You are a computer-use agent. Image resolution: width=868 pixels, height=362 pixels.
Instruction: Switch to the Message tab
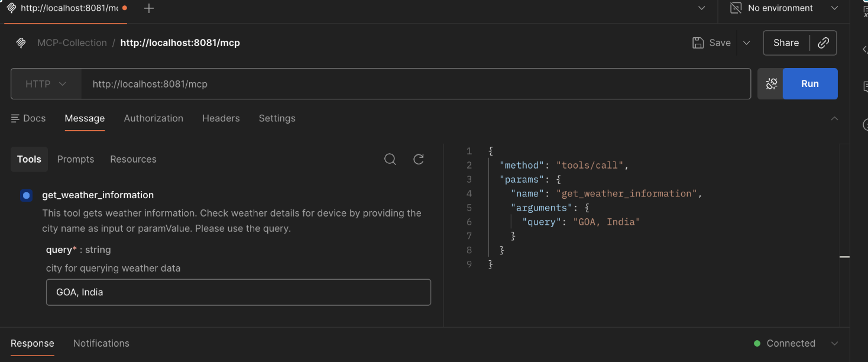tap(85, 118)
